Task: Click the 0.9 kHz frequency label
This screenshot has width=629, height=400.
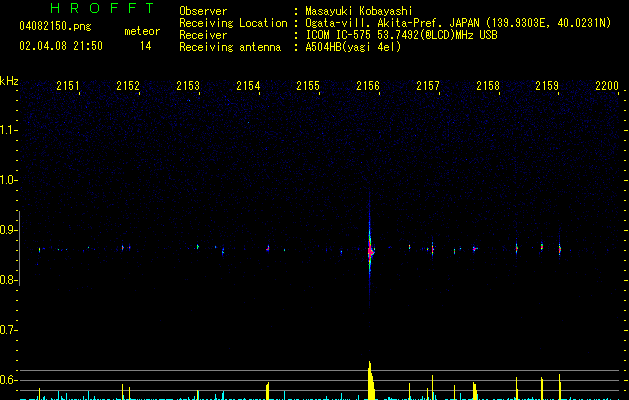Action: tap(8, 230)
